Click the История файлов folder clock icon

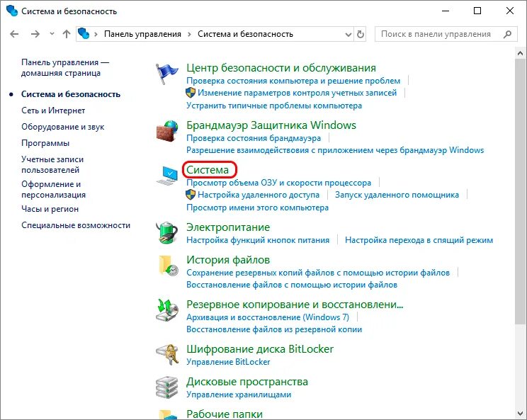(x=168, y=266)
